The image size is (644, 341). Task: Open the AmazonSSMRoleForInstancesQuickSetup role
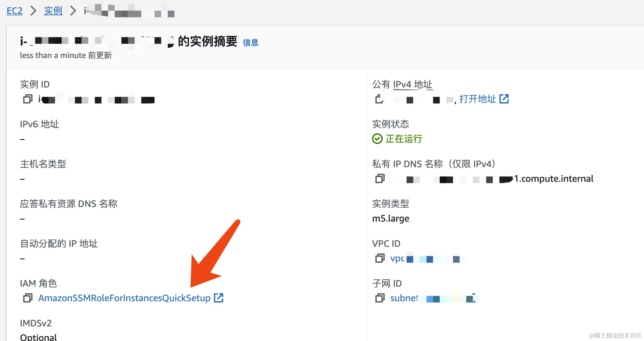(x=125, y=298)
